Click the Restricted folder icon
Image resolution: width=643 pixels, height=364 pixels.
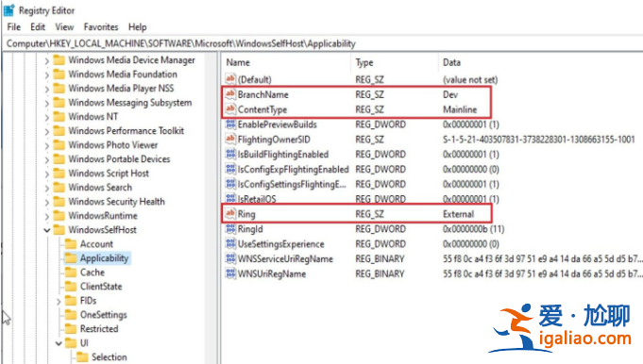click(71, 329)
